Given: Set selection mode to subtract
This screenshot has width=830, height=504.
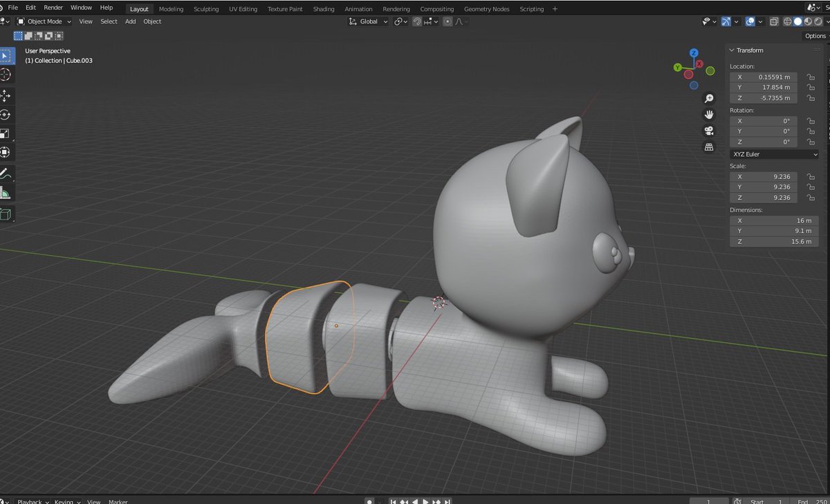Looking at the screenshot, I should coord(39,35).
